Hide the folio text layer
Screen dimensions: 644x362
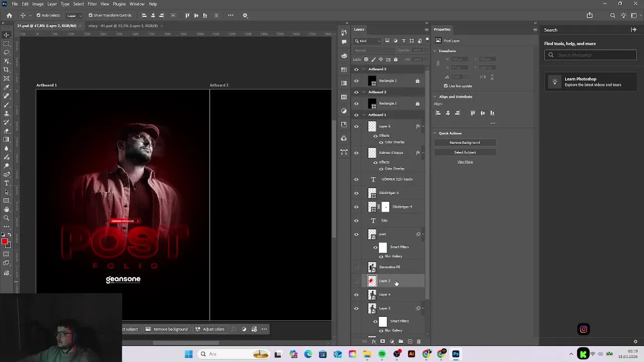pyautogui.click(x=356, y=221)
